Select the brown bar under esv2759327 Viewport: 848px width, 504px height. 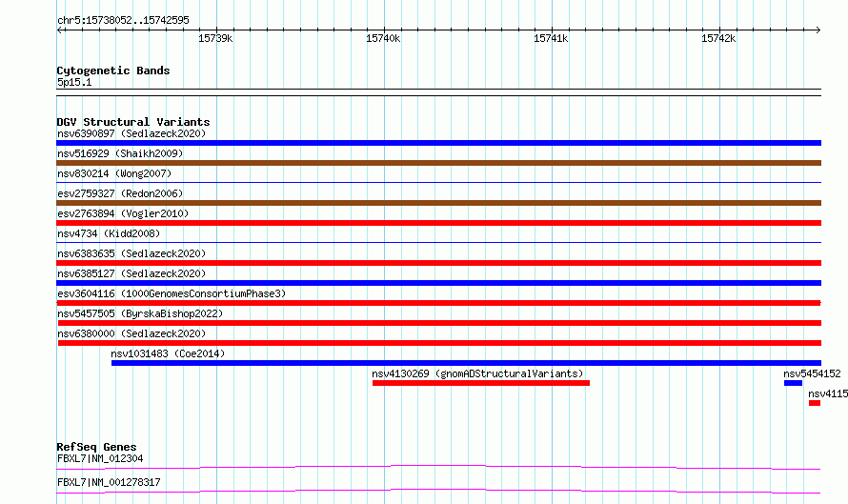tap(438, 203)
